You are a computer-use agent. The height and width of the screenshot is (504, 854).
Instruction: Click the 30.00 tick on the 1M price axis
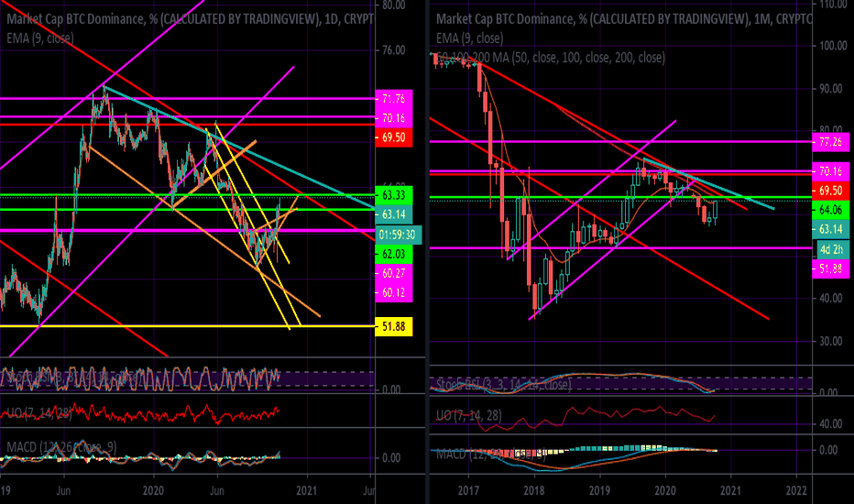click(x=832, y=341)
